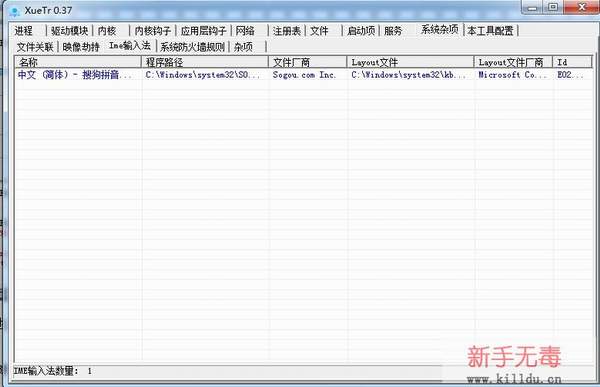Select the Ime输入法 sub-tab
The width and height of the screenshot is (600, 387).
130,46
